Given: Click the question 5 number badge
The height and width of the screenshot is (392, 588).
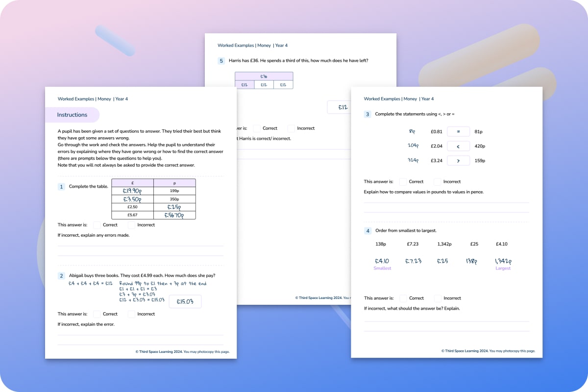Looking at the screenshot, I should [221, 61].
